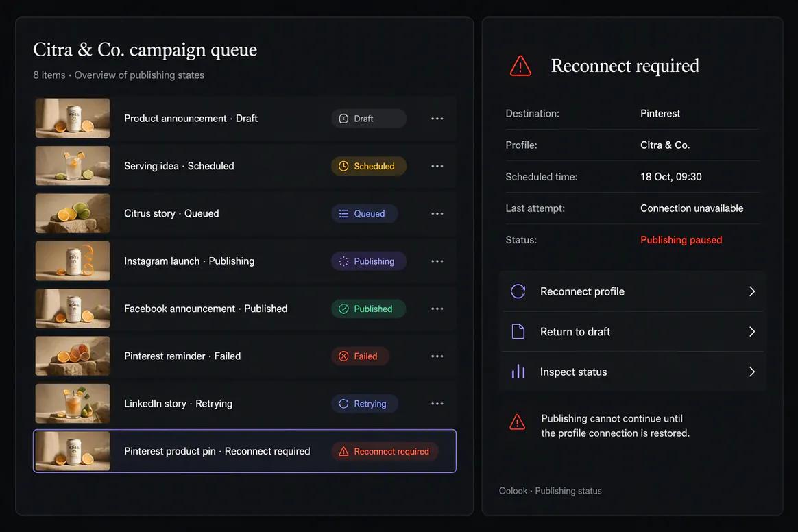
Task: Click the 'Connection unavailable' last attempt value
Action: point(692,208)
